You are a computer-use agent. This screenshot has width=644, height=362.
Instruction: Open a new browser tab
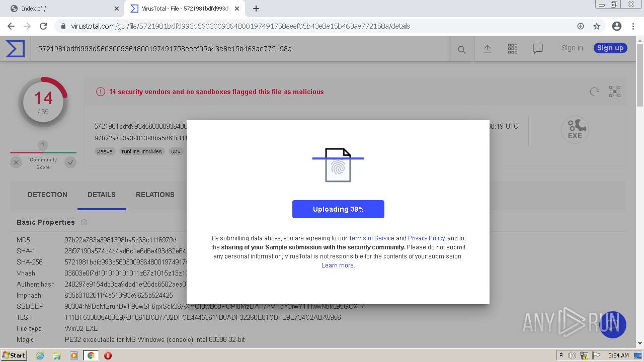click(x=256, y=9)
